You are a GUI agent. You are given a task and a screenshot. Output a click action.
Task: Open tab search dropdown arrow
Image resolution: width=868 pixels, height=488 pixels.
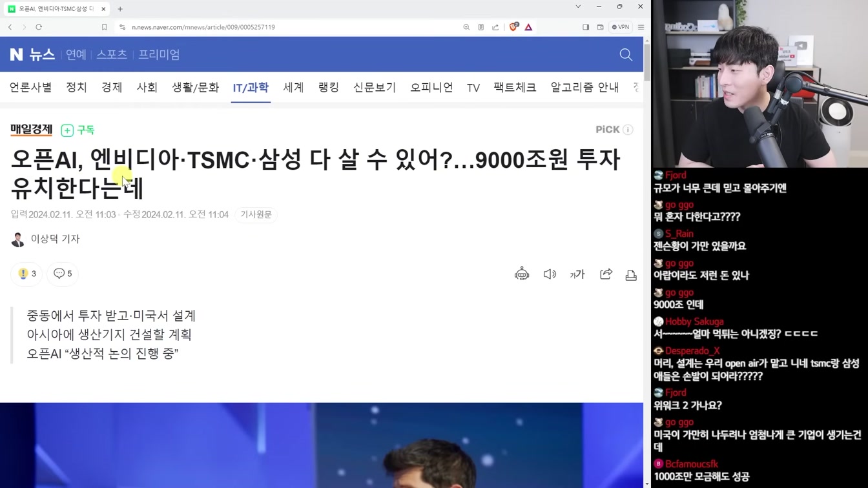coord(578,6)
